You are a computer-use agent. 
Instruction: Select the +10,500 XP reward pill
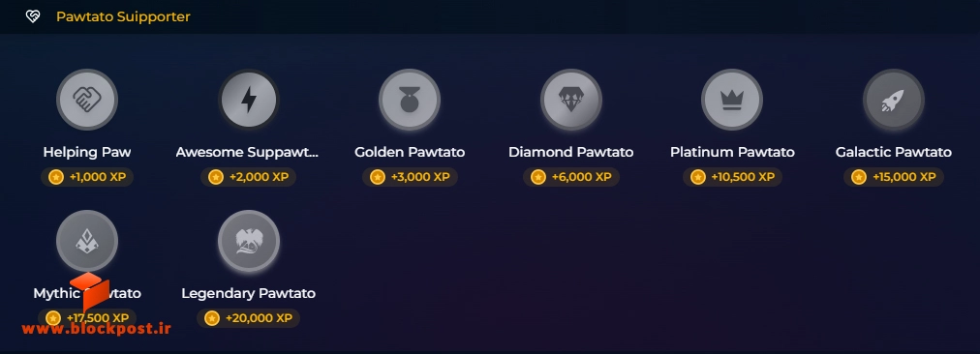732,177
